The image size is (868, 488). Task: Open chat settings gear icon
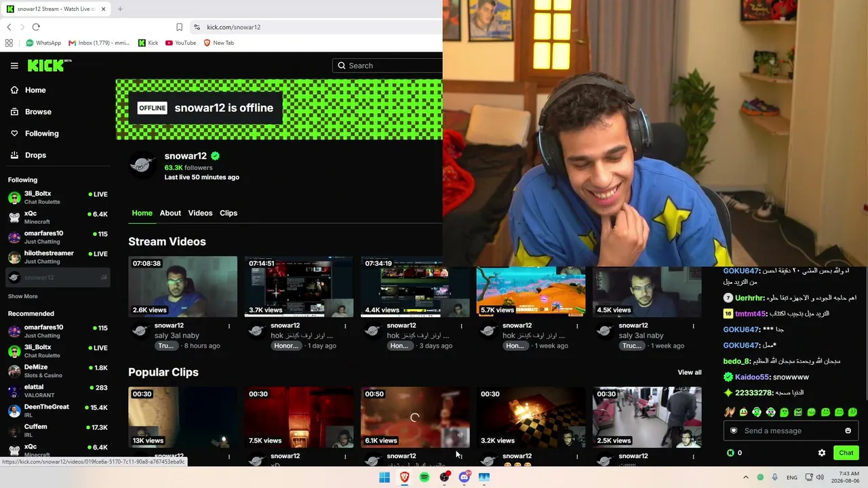[822, 453]
